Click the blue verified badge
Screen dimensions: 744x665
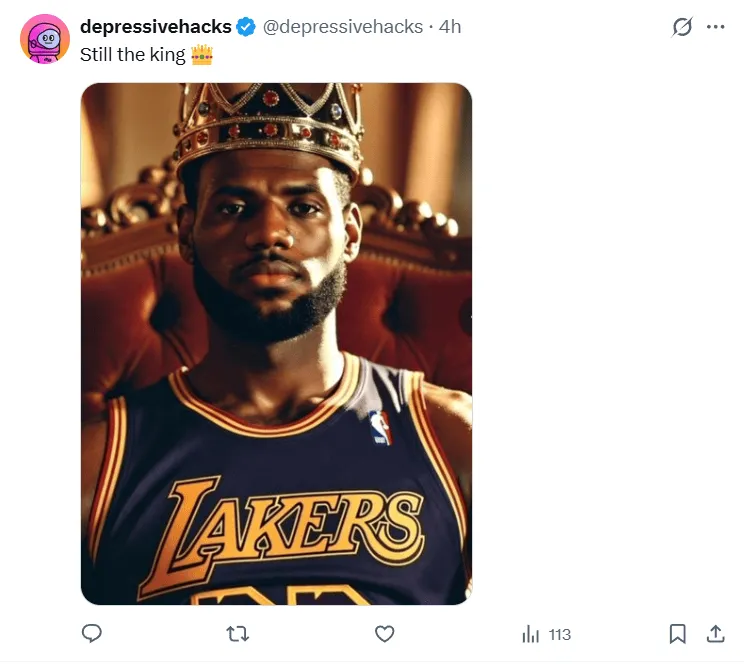point(246,27)
